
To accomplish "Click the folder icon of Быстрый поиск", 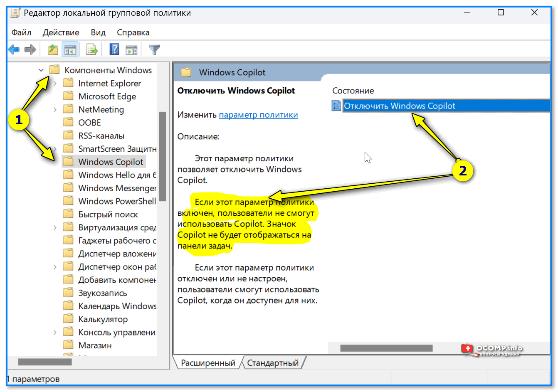I will tap(68, 214).
